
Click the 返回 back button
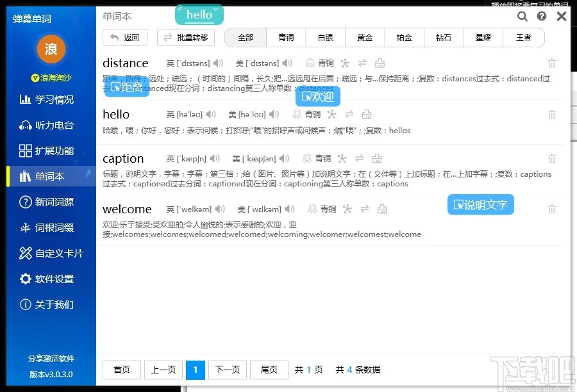[125, 37]
